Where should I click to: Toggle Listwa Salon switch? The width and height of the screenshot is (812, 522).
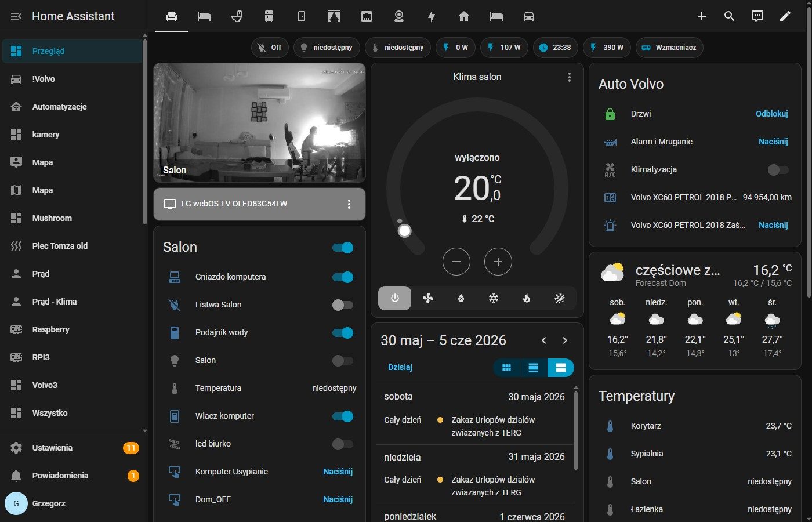point(343,305)
